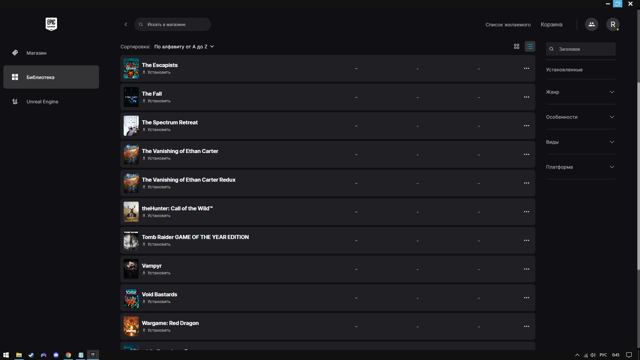Select theHunter: Call of the Wild title
The image size is (640, 360).
177,208
